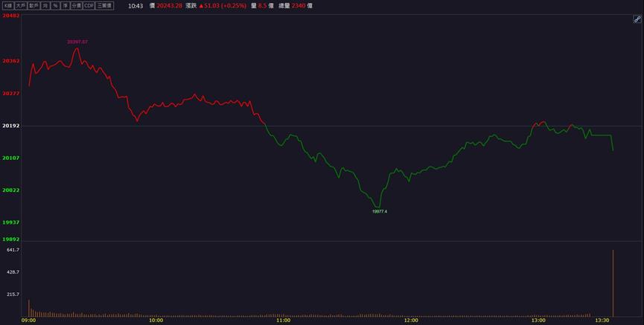The image size is (644, 325).
Task: Click the 10:43 time readout
Action: (136, 6)
